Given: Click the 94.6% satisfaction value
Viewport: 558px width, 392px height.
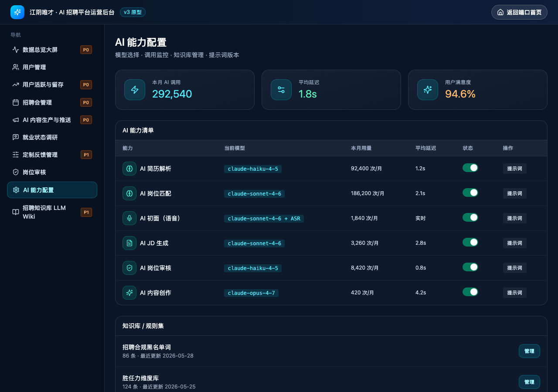Looking at the screenshot, I should (x=460, y=94).
